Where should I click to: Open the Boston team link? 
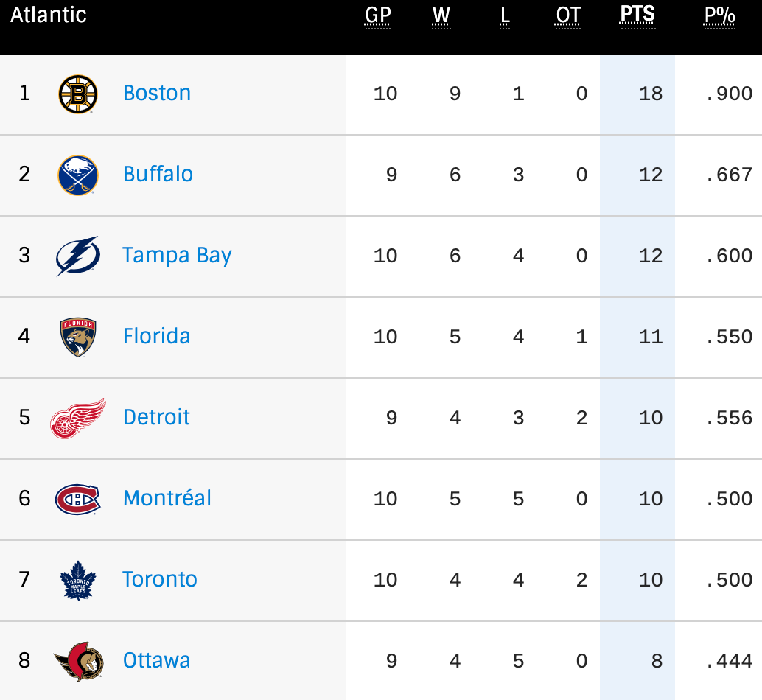pyautogui.click(x=157, y=94)
